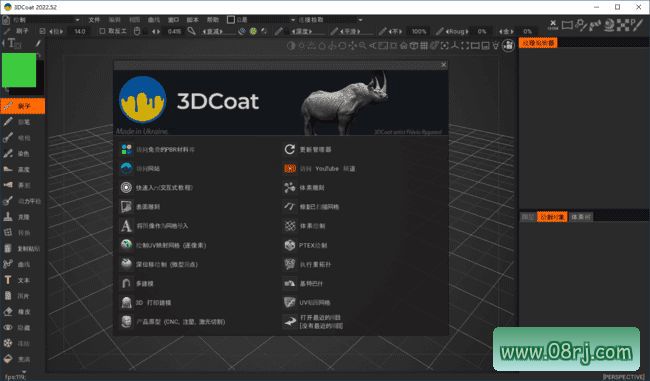The height and width of the screenshot is (381, 650).
Task: Open the workspace room dropdown at top left
Action: [x=46, y=19]
